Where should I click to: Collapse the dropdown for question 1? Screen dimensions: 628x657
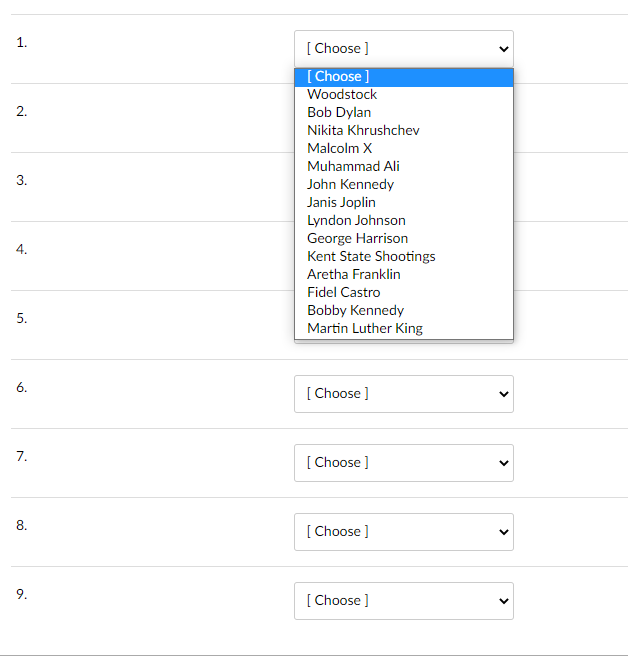pos(403,48)
